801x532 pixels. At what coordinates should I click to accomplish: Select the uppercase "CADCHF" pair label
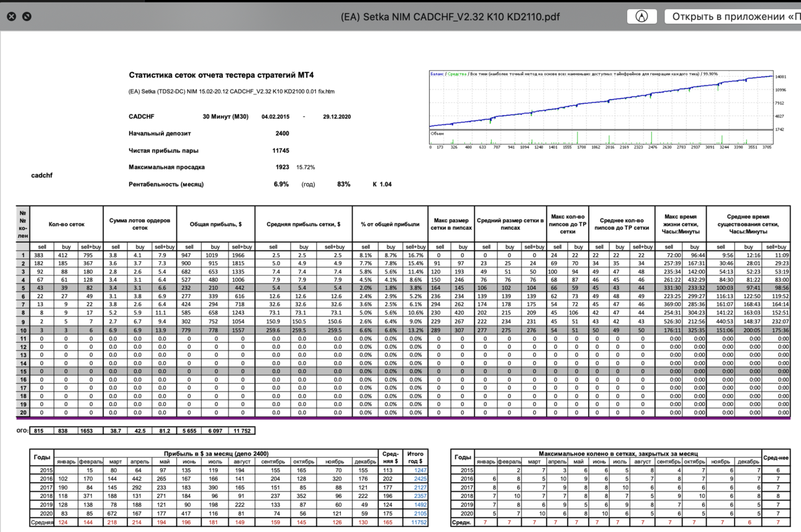[142, 116]
